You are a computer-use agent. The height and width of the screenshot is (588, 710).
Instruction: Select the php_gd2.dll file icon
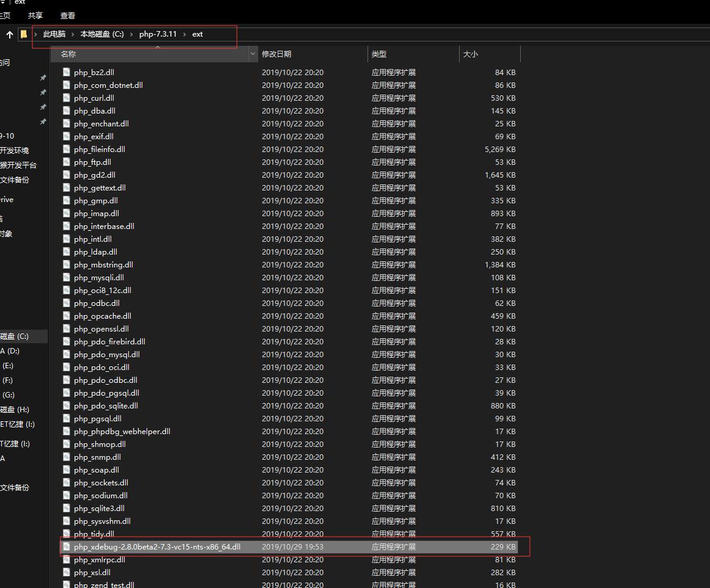click(x=66, y=175)
